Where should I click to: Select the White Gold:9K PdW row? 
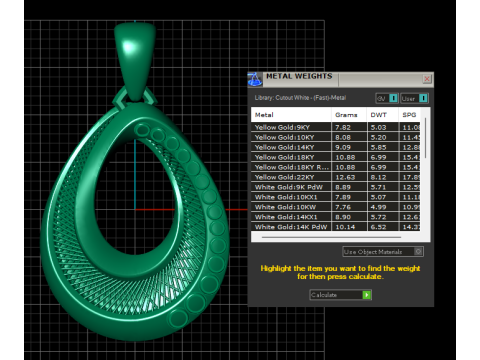(336, 187)
